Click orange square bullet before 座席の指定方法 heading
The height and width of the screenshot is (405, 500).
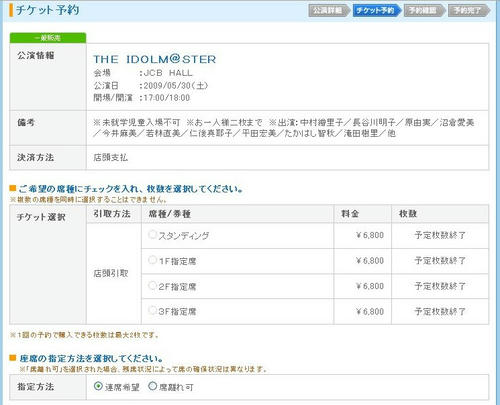[x=13, y=358]
